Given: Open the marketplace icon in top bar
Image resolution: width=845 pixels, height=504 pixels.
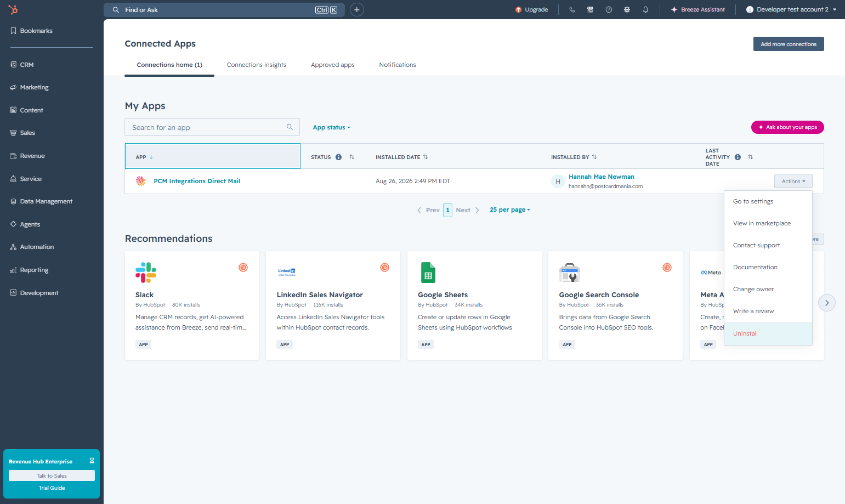Looking at the screenshot, I should [x=590, y=10].
